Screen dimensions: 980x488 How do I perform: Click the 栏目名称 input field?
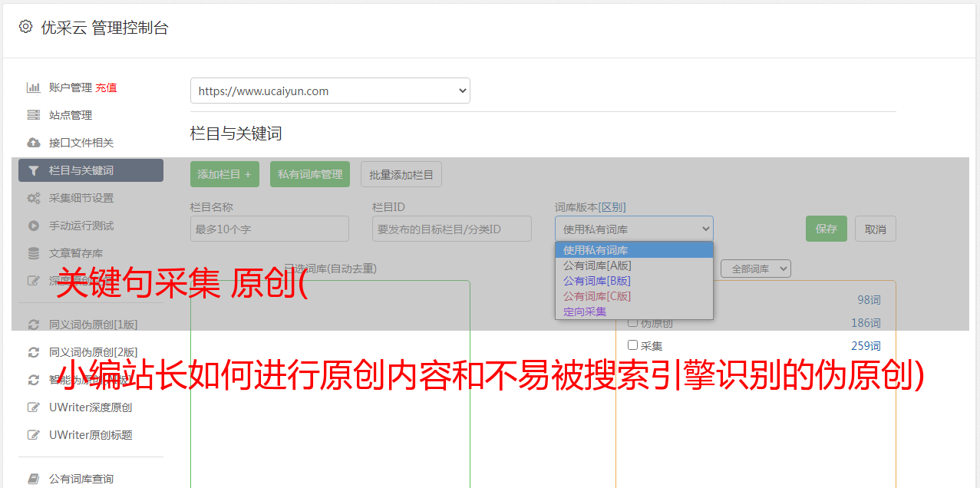tap(269, 229)
